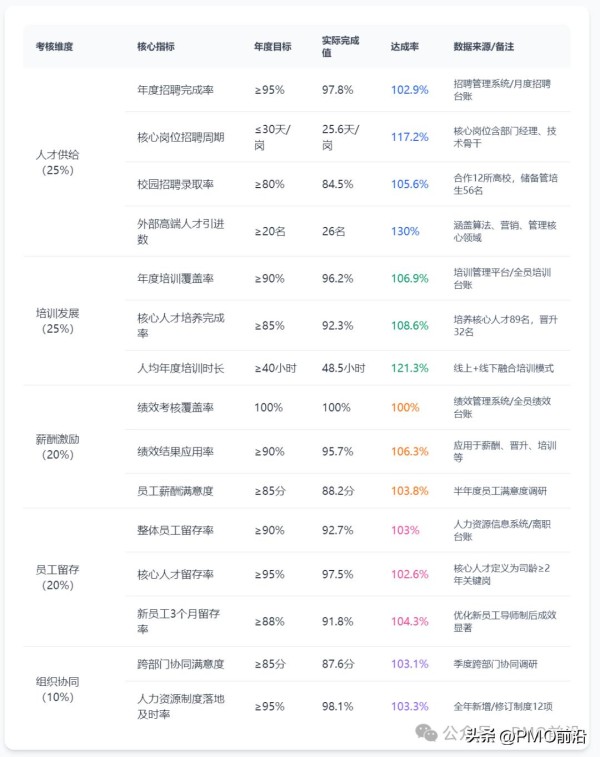Select the 考核维度 column header

[x=54, y=46]
